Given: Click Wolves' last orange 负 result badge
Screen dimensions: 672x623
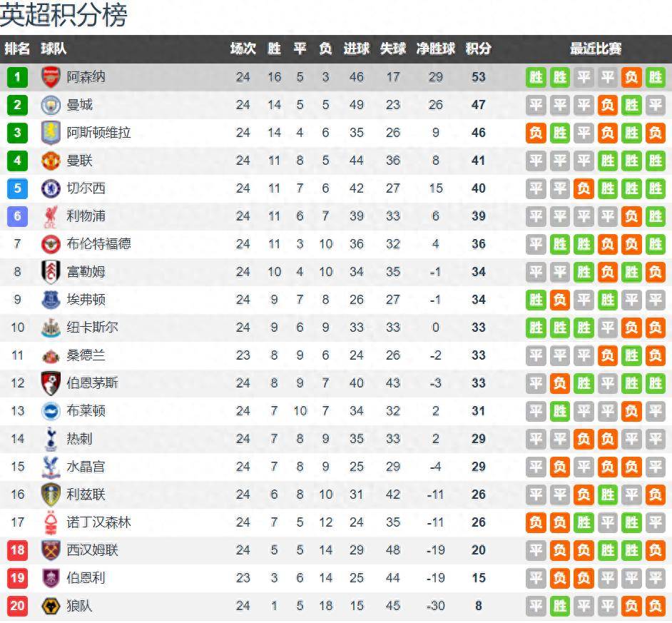Looking at the screenshot, I should (x=655, y=606).
